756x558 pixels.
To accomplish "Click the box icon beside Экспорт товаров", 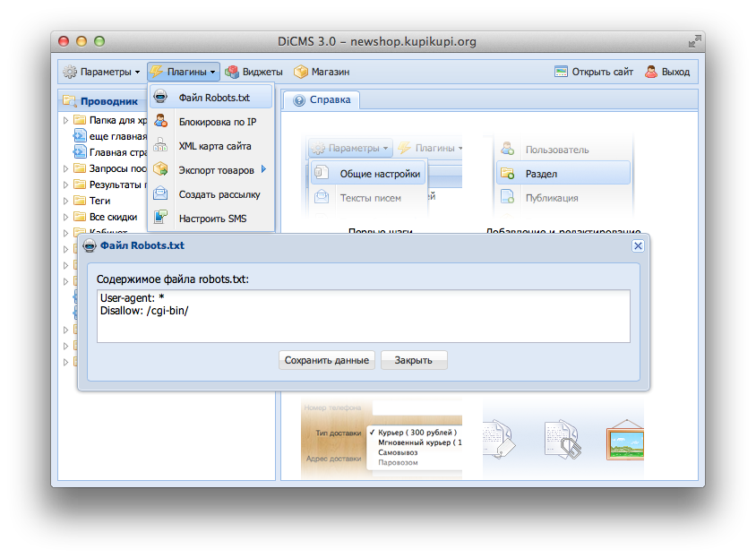I will pos(160,168).
